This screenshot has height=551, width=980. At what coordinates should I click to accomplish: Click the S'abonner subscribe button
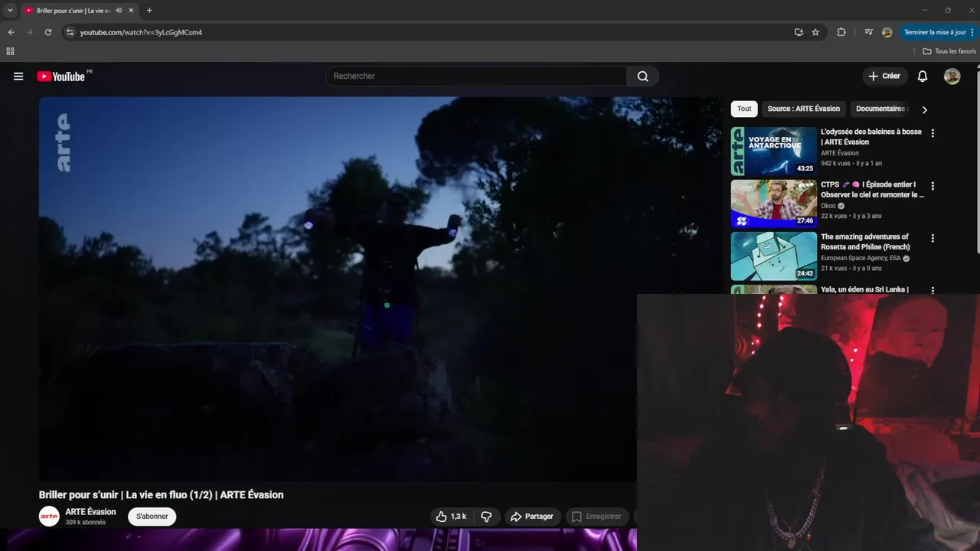coord(152,517)
